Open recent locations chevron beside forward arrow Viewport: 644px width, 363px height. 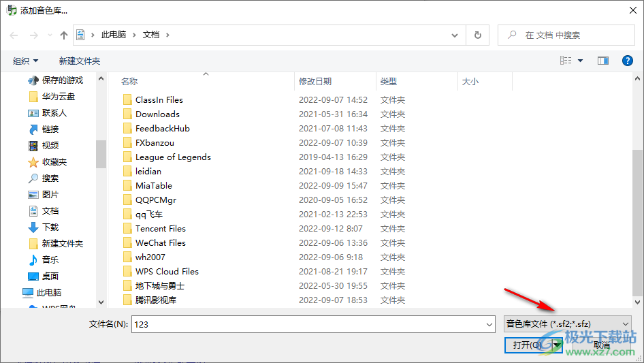[x=50, y=35]
